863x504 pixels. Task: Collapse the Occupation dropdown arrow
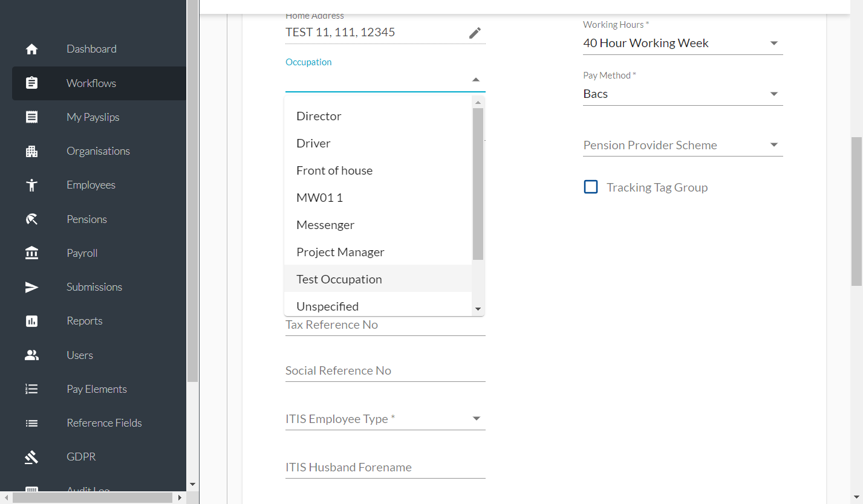tap(476, 80)
